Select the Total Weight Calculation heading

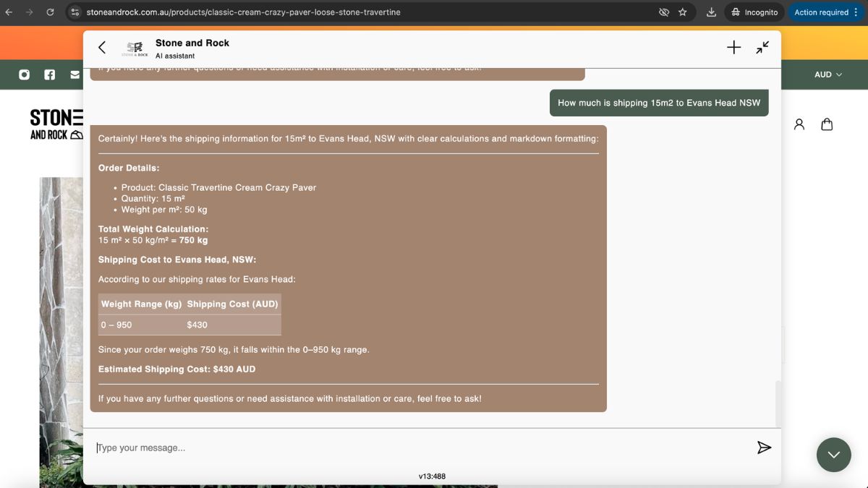[x=153, y=229]
